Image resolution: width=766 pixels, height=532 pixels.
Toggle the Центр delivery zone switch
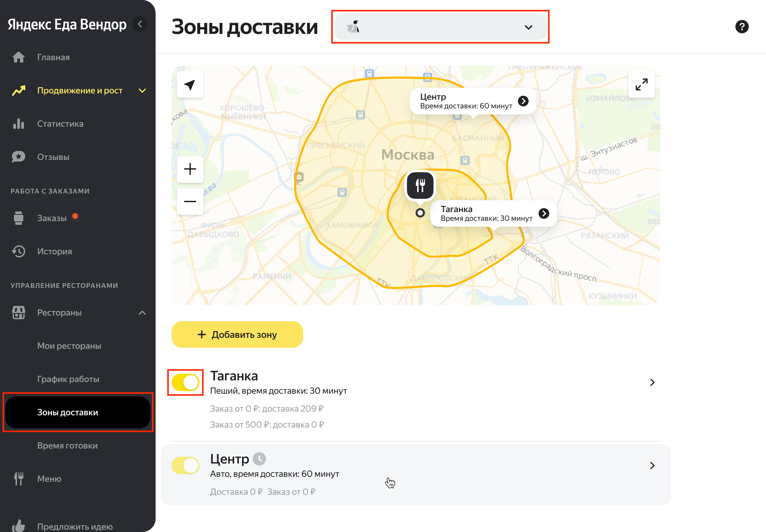click(185, 465)
